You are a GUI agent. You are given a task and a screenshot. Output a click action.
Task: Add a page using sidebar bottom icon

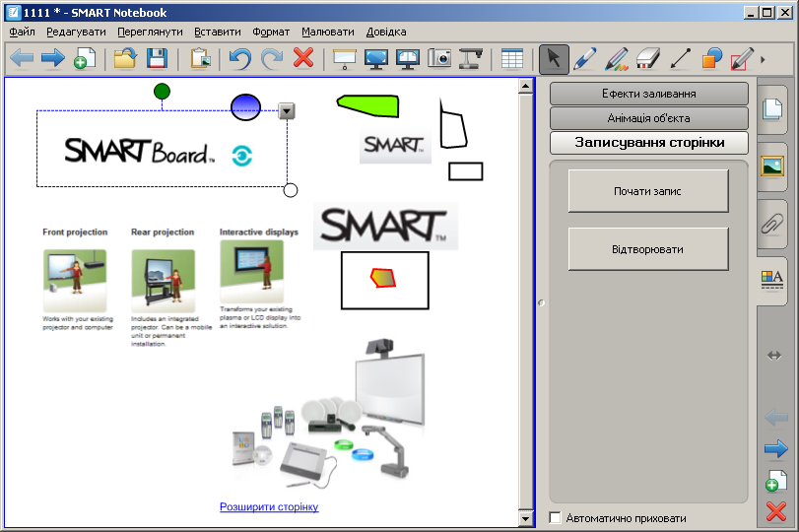click(776, 481)
